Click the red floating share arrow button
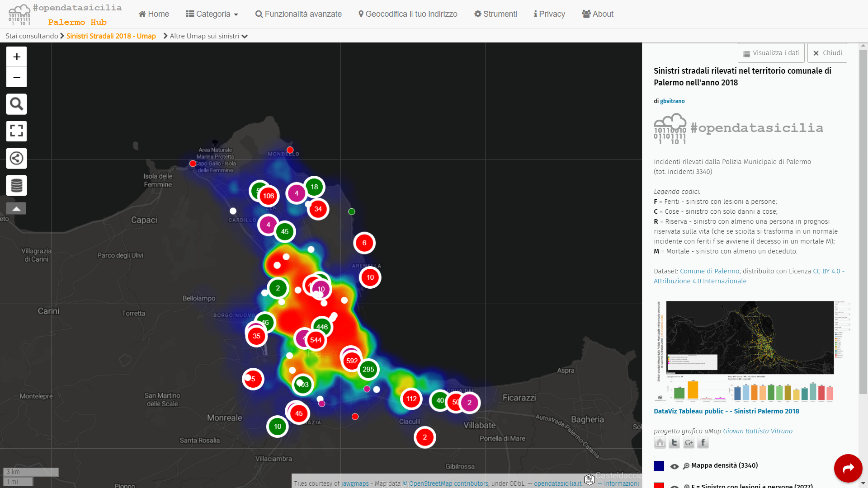The image size is (868, 488). (848, 468)
